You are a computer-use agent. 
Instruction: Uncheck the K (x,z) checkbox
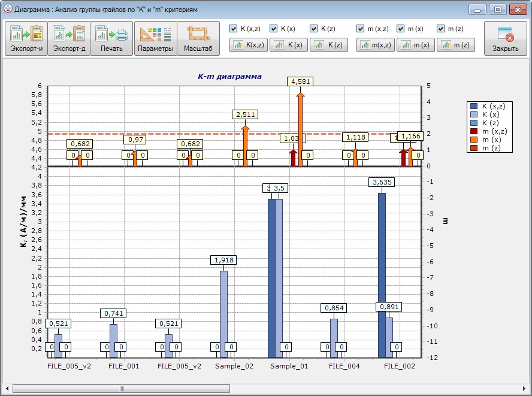click(234, 28)
